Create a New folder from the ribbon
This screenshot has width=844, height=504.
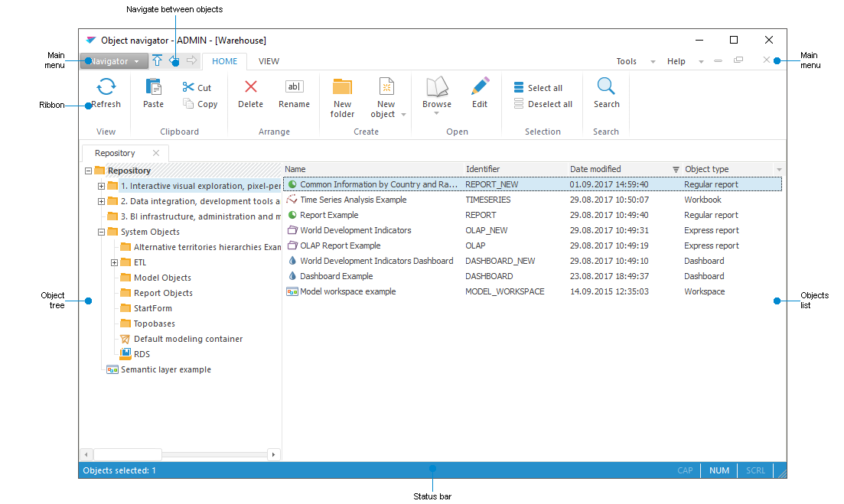(342, 87)
